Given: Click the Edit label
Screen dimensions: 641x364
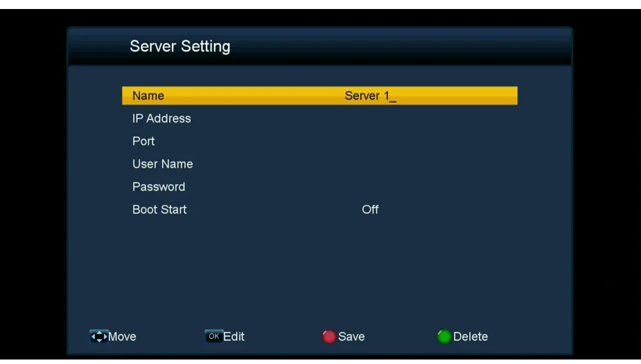Looking at the screenshot, I should 234,336.
